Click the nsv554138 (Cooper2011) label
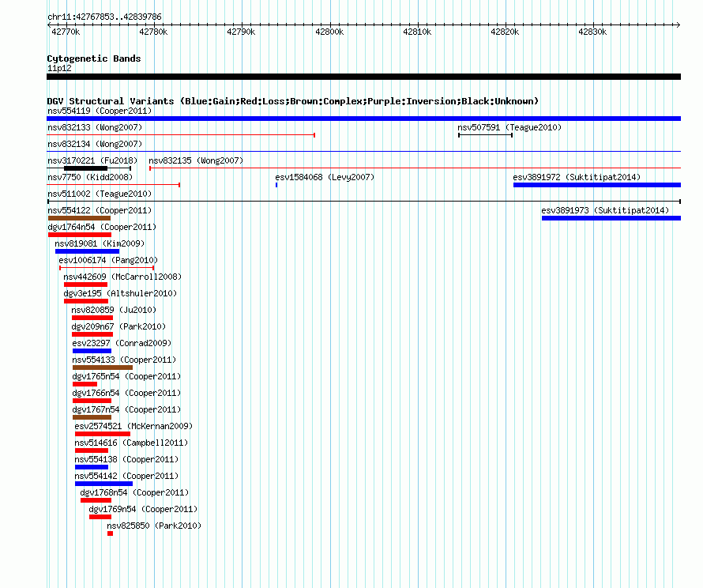This screenshot has width=703, height=588. [x=126, y=459]
